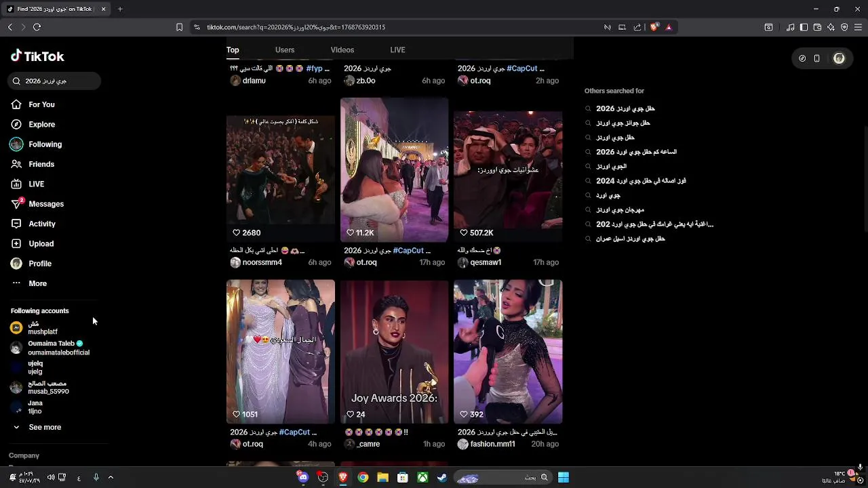
Task: Bookmark this page icon
Action: pos(179,27)
